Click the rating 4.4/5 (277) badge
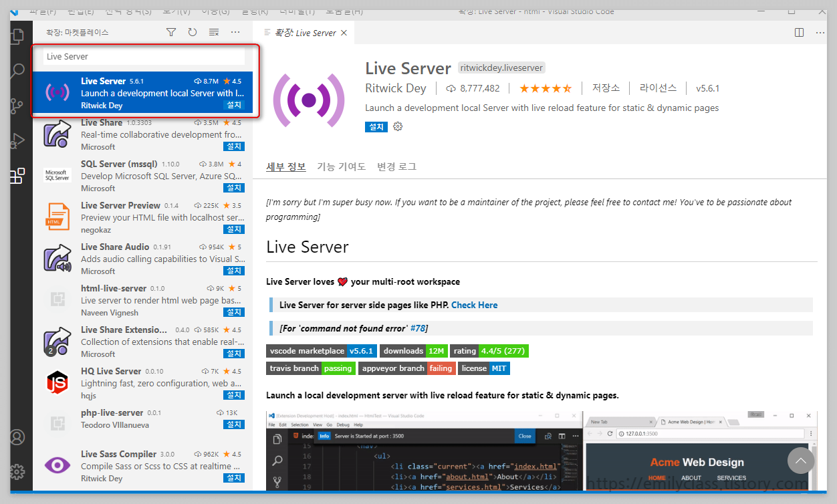The width and height of the screenshot is (837, 504). pyautogui.click(x=489, y=351)
